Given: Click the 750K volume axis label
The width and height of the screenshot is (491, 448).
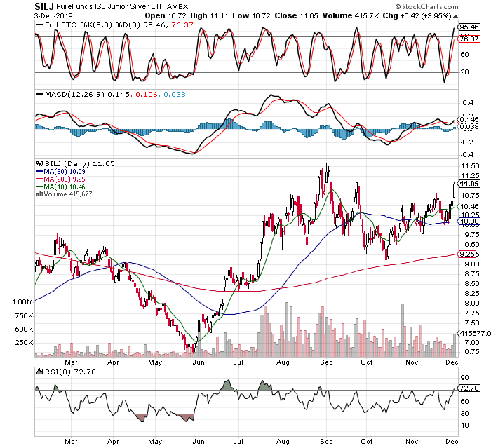Looking at the screenshot, I should click(24, 316).
